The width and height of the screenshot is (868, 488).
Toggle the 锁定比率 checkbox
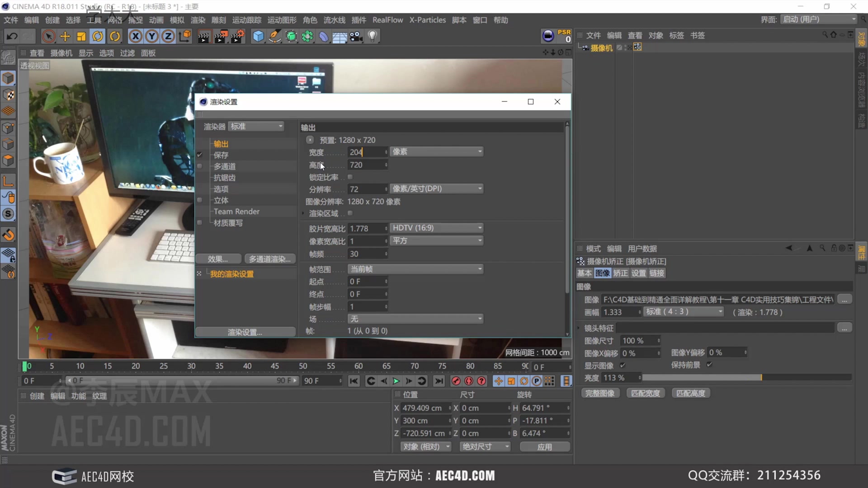tap(350, 177)
